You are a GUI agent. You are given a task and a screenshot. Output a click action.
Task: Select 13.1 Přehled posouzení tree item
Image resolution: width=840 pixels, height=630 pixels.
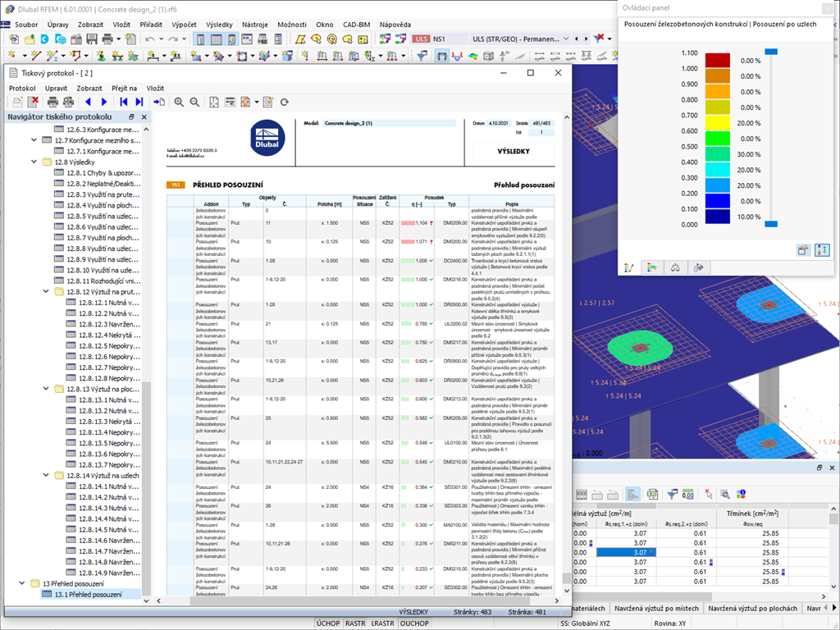(x=88, y=594)
